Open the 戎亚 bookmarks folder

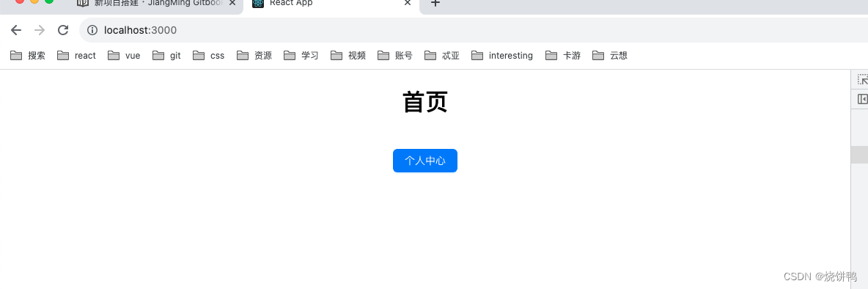click(442, 55)
